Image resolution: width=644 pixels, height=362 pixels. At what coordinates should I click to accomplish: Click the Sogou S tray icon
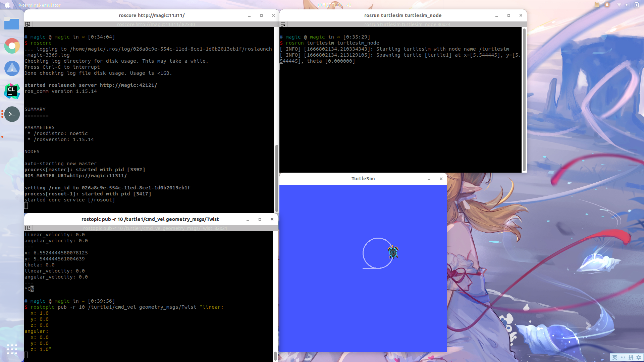coord(607,5)
